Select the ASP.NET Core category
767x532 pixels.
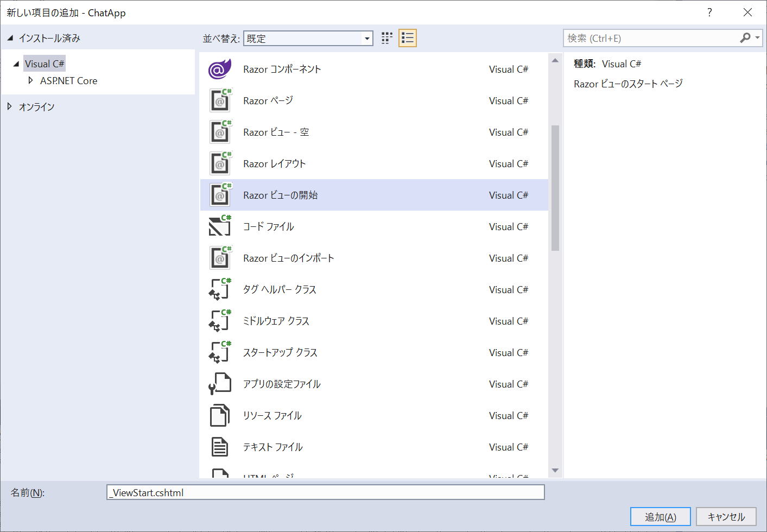(69, 81)
